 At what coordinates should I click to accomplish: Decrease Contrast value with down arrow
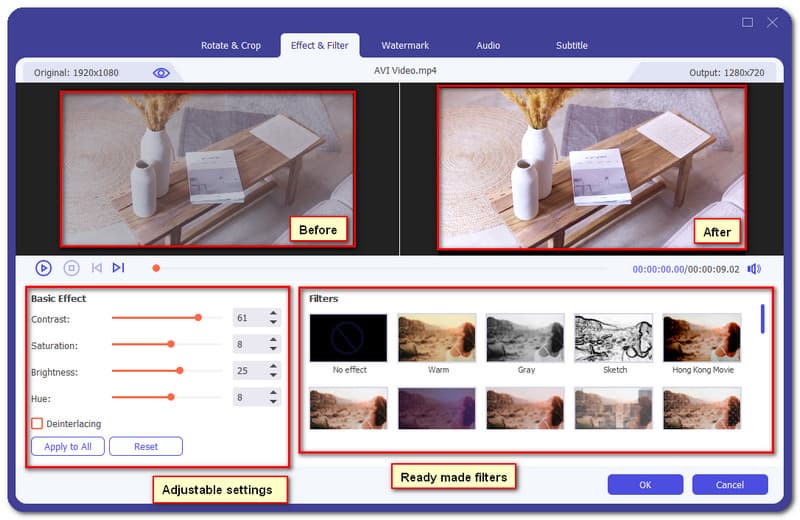coord(273,322)
